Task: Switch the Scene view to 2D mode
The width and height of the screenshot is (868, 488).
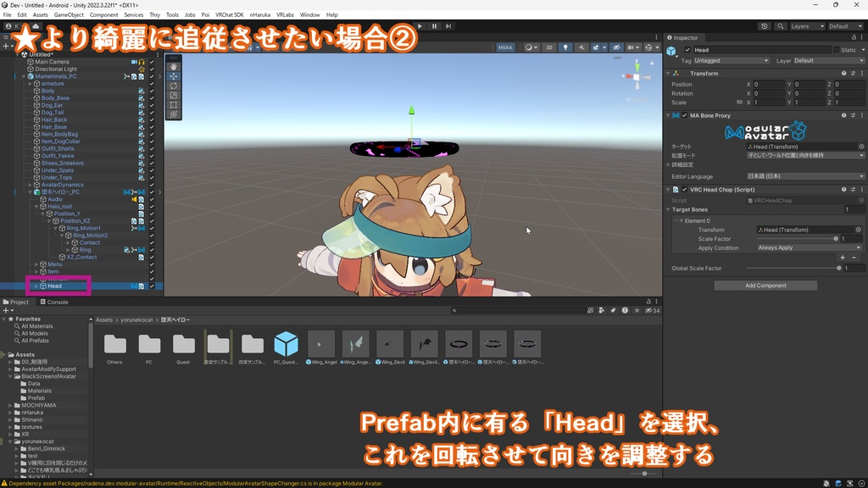Action: (549, 48)
